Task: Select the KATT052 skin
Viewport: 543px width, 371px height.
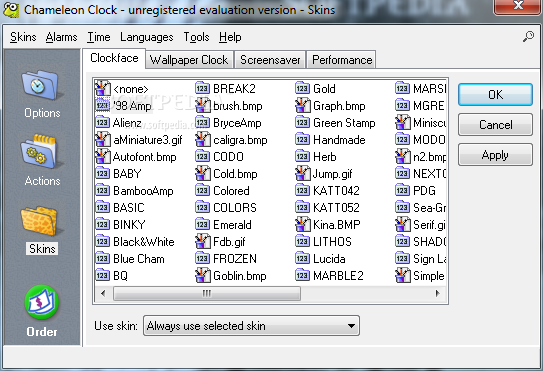Action: pos(336,207)
